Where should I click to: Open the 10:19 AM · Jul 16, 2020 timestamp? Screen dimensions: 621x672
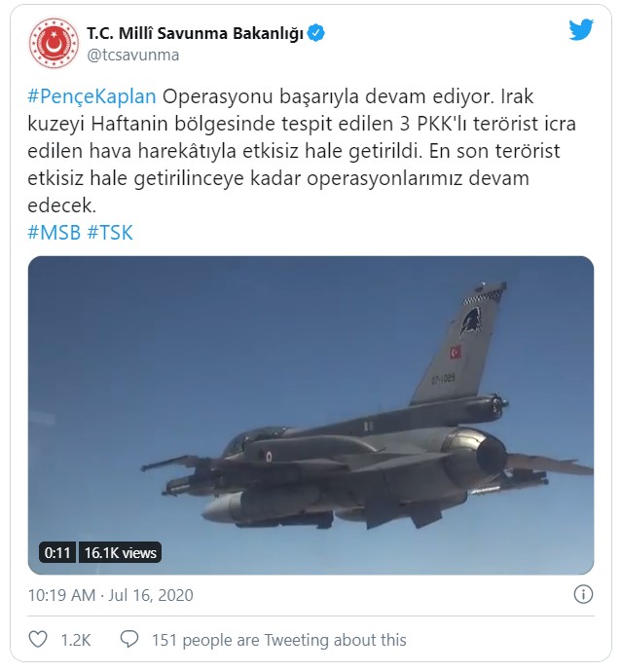111,595
